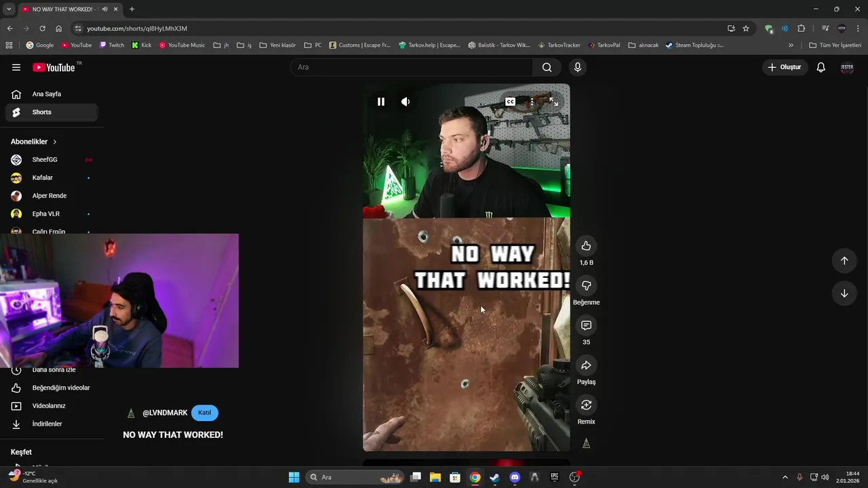Viewport: 868px width, 488px height.
Task: Open File Explorer from the taskbar
Action: click(435, 477)
